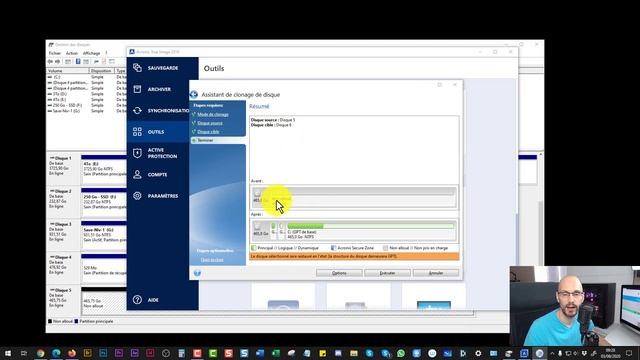
Task: Launch Microsoft Edge from the taskbar
Action: pos(56,353)
